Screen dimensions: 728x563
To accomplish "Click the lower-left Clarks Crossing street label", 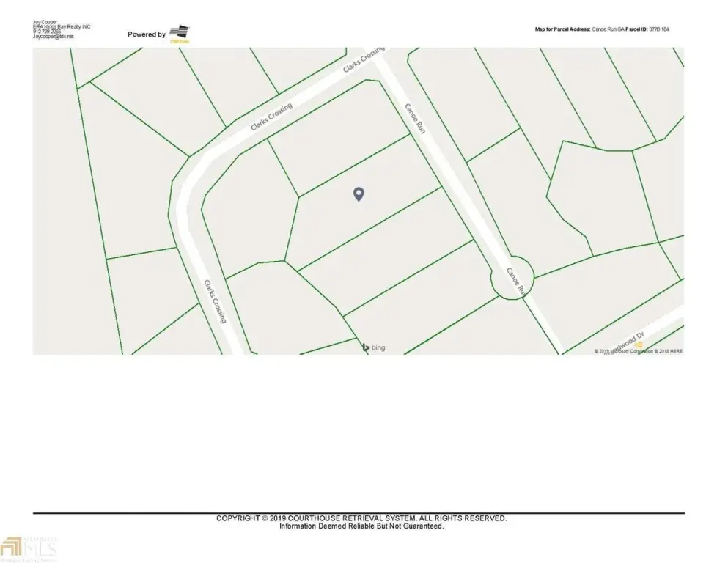I will pos(216,301).
